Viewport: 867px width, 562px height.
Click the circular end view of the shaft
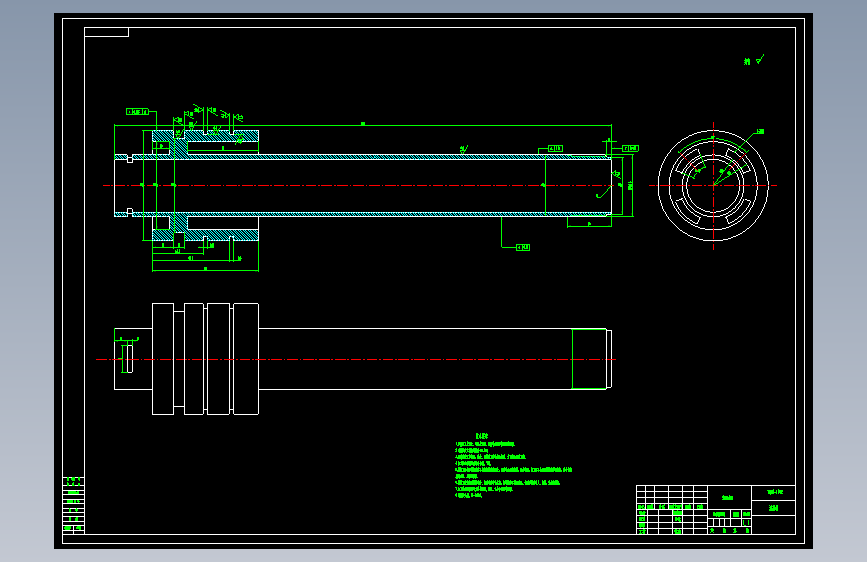(x=713, y=186)
